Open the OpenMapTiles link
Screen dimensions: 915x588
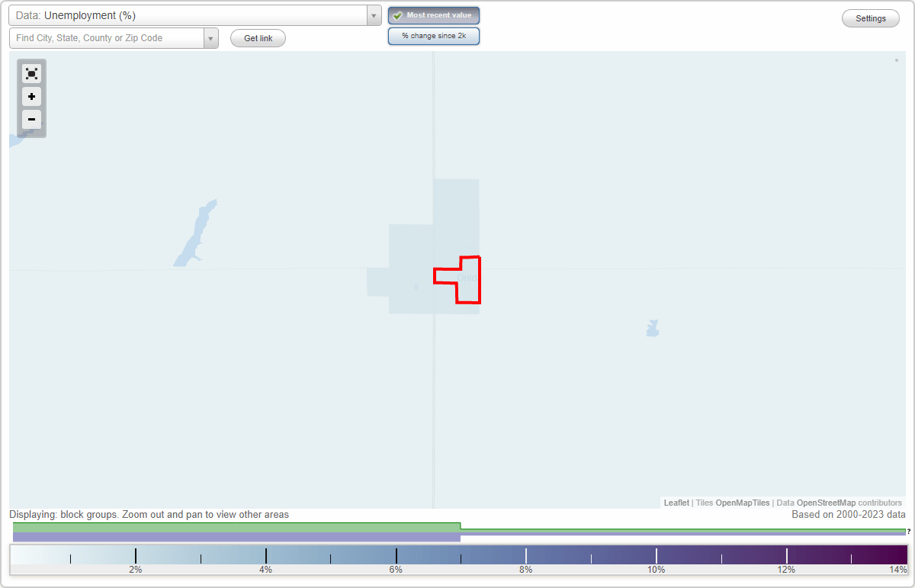tap(742, 503)
